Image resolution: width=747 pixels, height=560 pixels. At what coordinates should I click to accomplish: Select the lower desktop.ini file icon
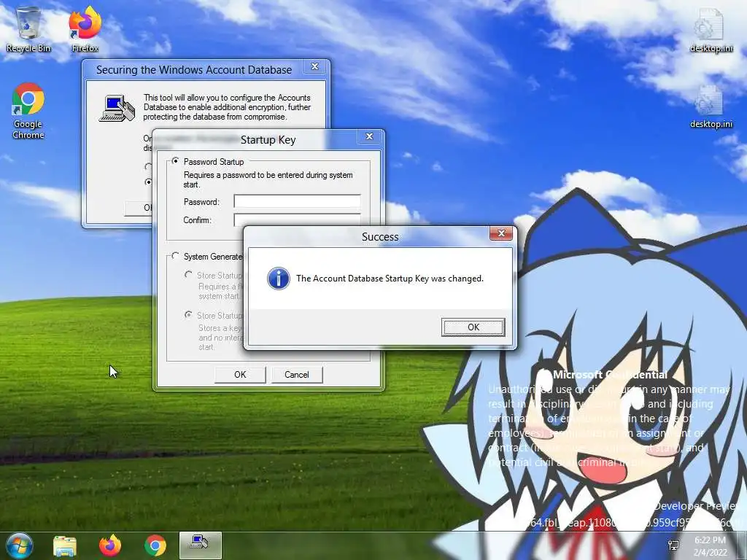click(711, 106)
